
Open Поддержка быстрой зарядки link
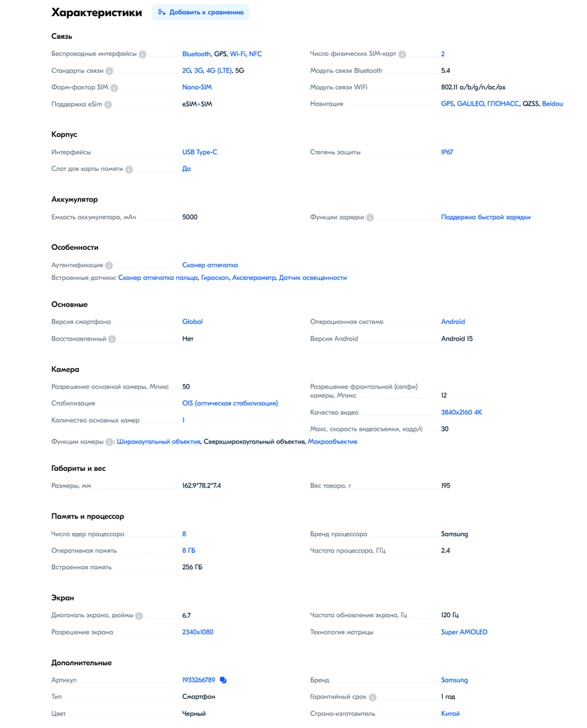tap(485, 217)
